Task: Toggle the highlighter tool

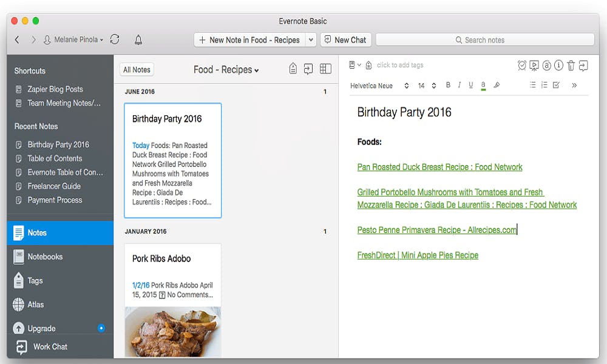Action: coord(497,85)
